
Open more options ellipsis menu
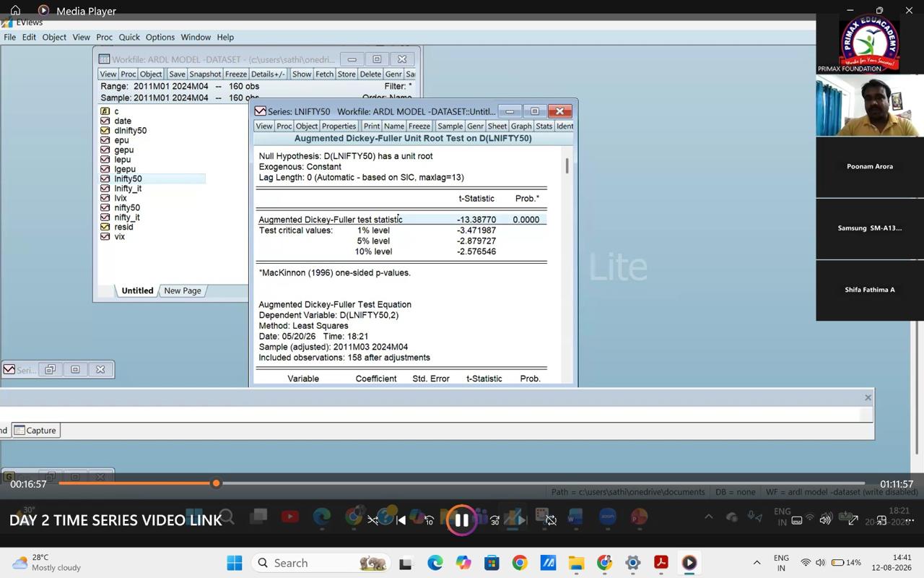[909, 520]
